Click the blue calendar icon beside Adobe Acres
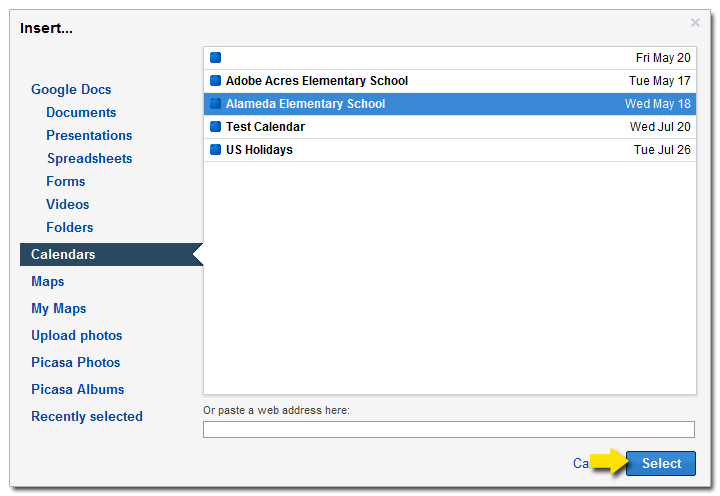This screenshot has height=496, width=720. click(215, 81)
